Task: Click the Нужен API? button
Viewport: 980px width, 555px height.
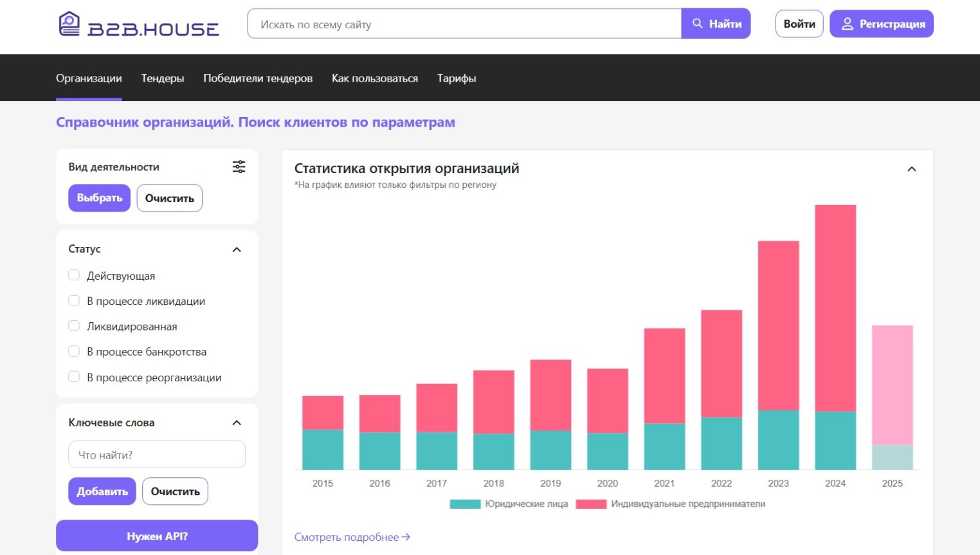Action: tap(157, 536)
